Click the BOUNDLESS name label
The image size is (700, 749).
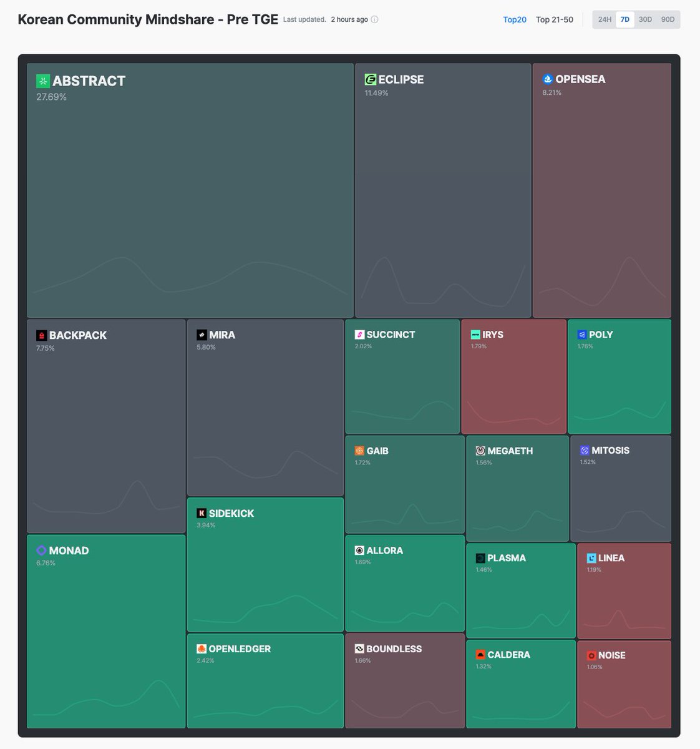394,649
